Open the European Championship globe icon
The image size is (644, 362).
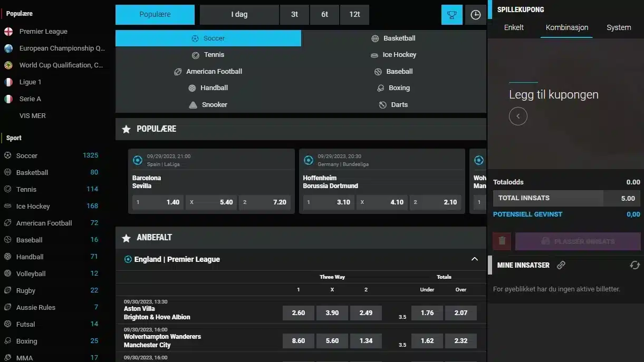tap(8, 48)
